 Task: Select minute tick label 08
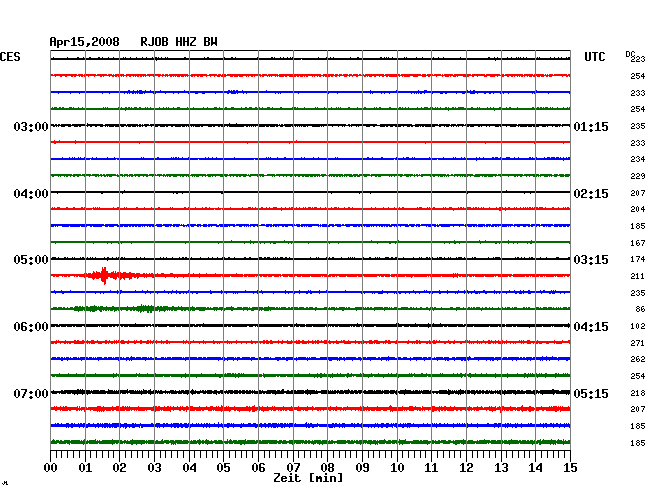(327, 468)
